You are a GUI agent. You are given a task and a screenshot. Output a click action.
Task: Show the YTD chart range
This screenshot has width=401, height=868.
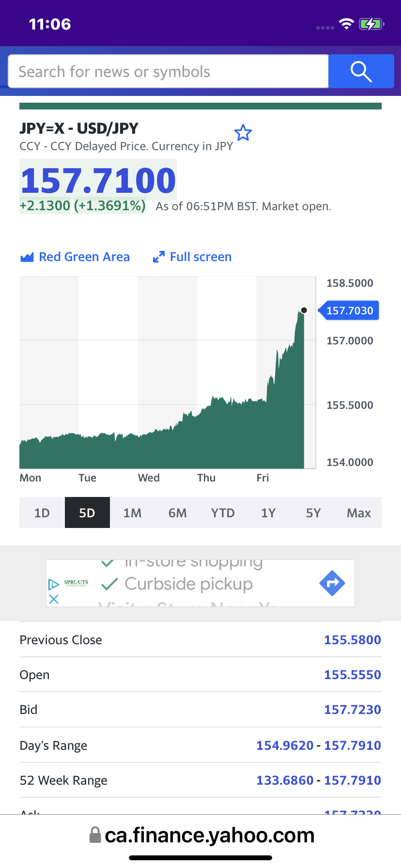pyautogui.click(x=223, y=512)
